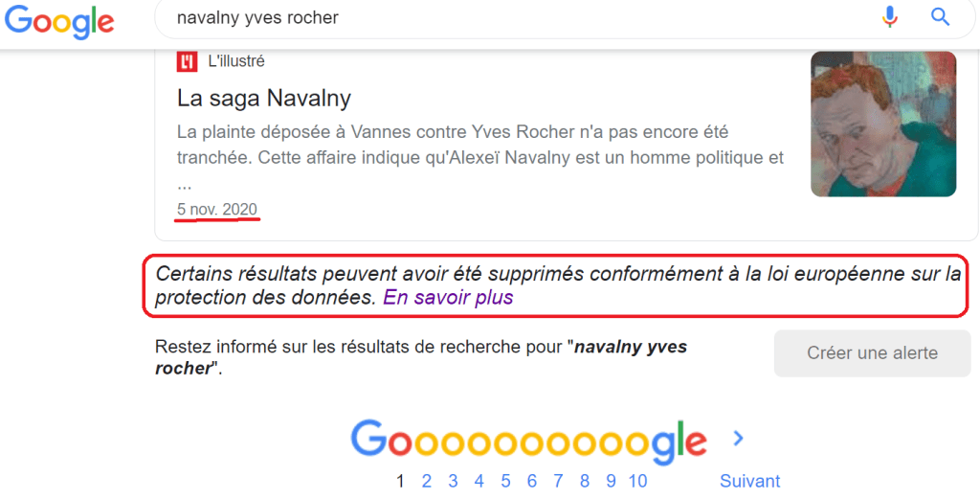Image resolution: width=980 pixels, height=499 pixels.
Task: Go to results page 3
Action: [x=453, y=481]
